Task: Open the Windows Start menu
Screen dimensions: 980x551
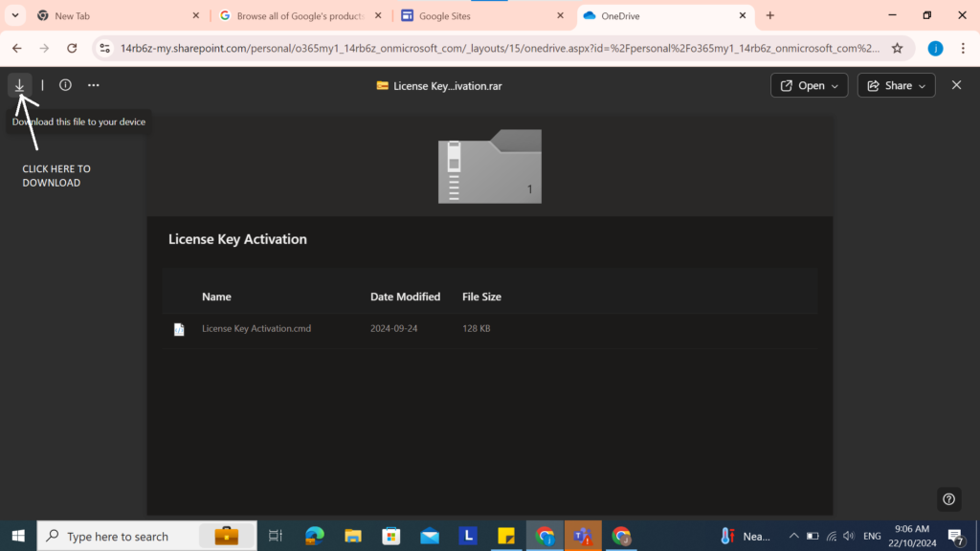Action: click(18, 536)
